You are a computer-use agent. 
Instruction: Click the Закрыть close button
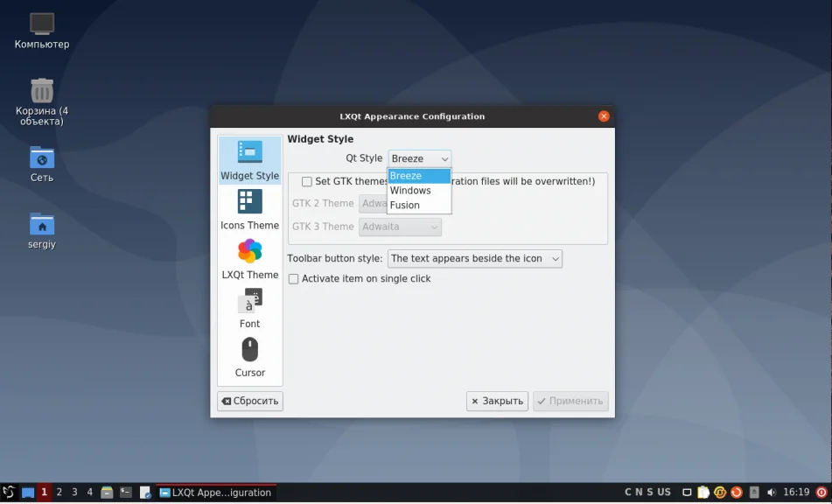497,401
